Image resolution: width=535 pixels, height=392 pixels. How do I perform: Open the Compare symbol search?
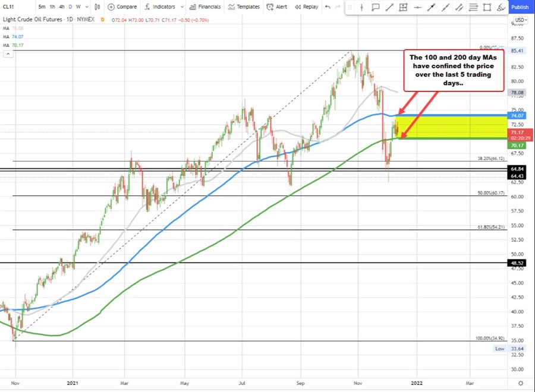123,7
